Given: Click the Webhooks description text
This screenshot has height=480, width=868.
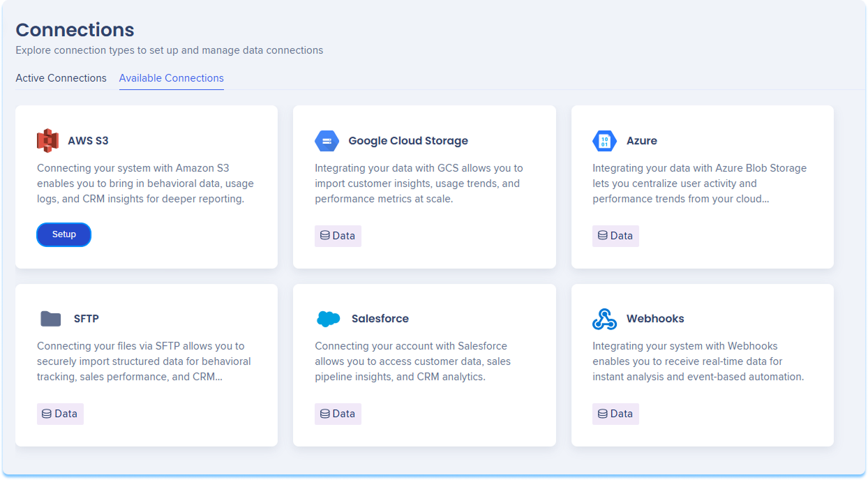Looking at the screenshot, I should click(x=698, y=361).
